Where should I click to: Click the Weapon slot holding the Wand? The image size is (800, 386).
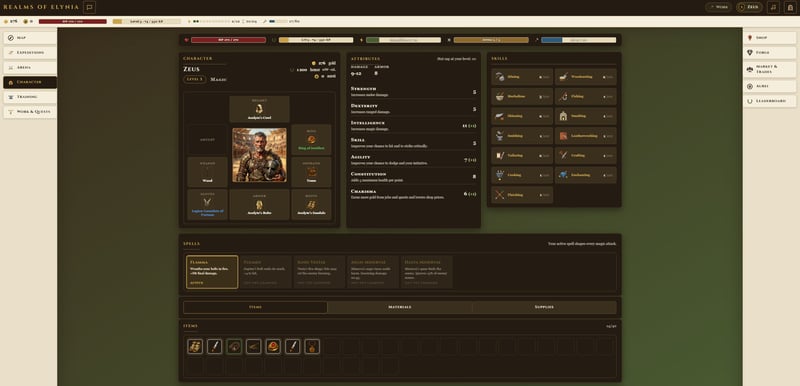(207, 172)
